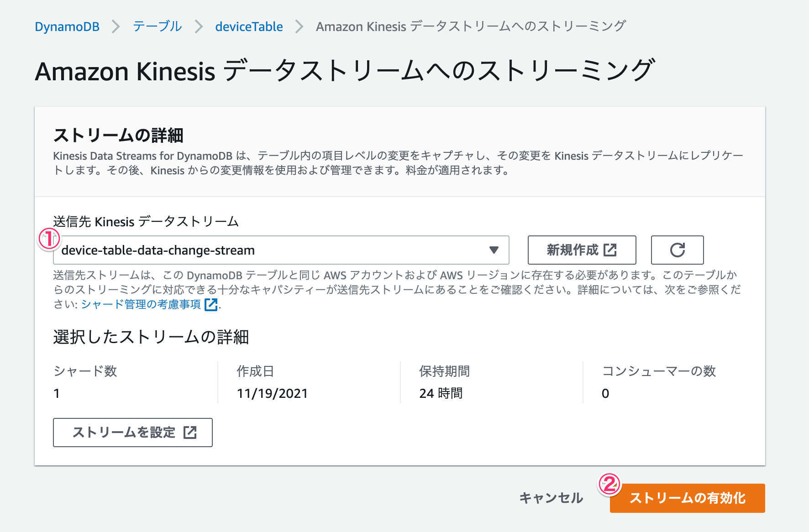Click the キャンセル button
809x532 pixels.
click(x=551, y=498)
